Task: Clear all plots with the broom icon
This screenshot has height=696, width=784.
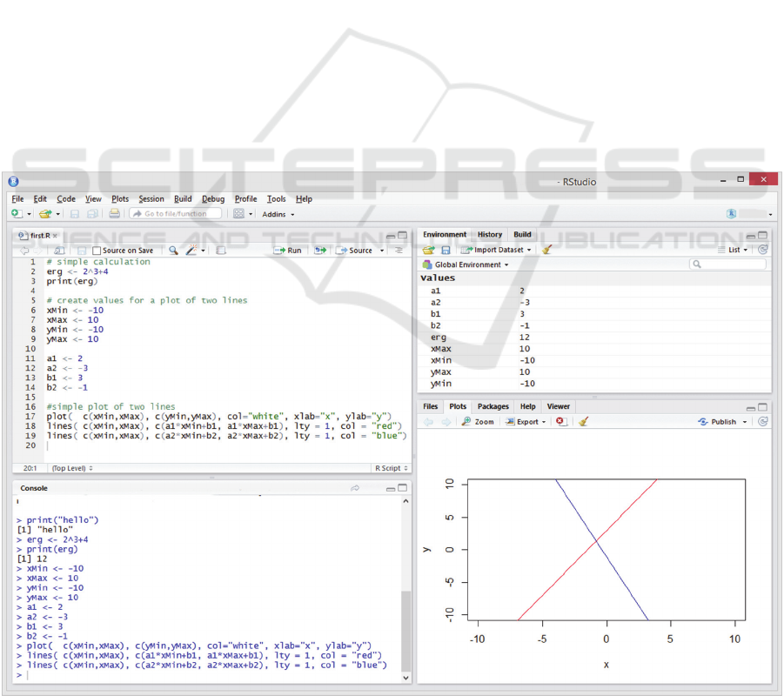Action: pyautogui.click(x=584, y=422)
